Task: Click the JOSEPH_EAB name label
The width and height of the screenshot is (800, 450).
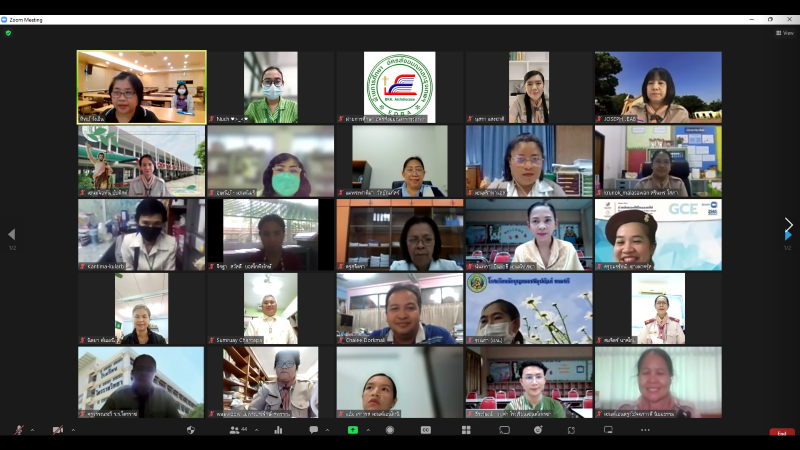Action: click(x=620, y=119)
